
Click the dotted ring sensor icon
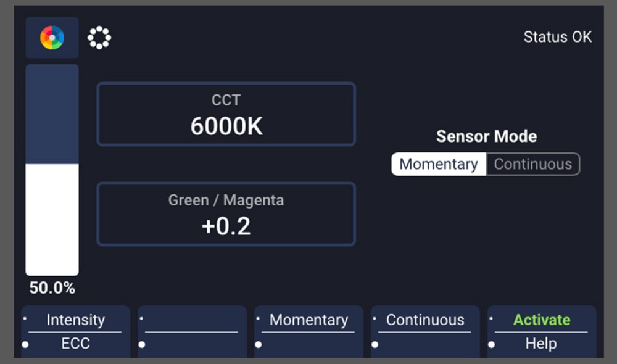pos(99,38)
